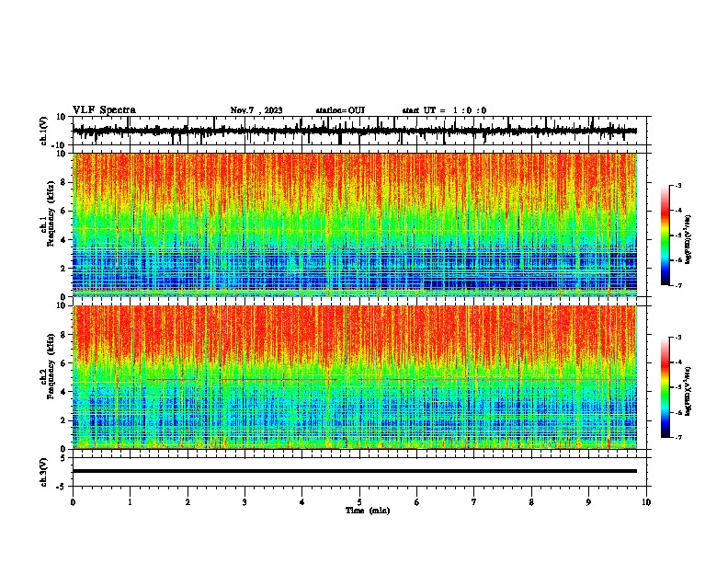Click the "-7" label on ch.2 color bar

677,437
